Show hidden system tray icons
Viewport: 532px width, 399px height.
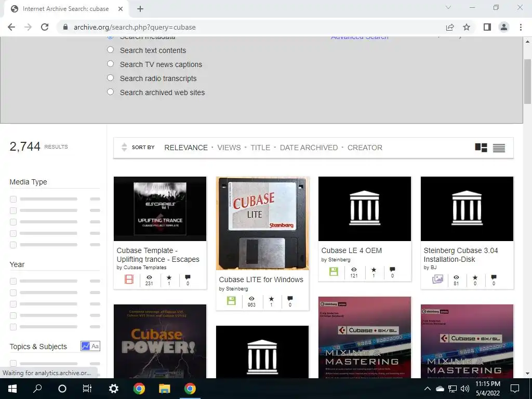coord(428,389)
